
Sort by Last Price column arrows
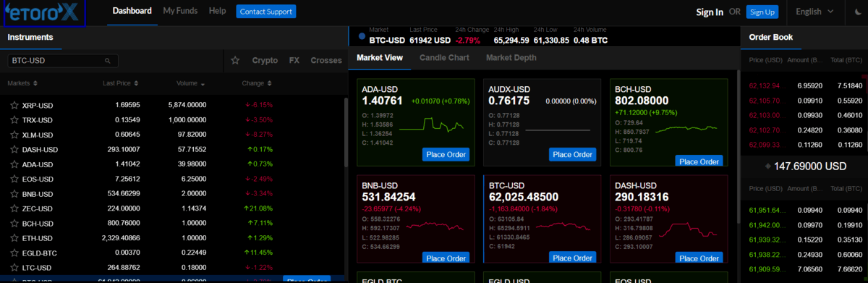(136, 83)
